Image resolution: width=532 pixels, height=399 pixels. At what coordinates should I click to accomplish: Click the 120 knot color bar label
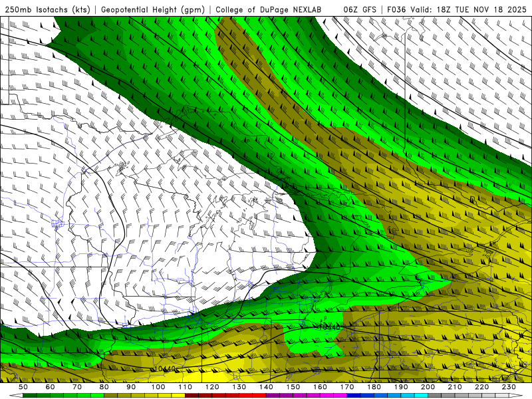[x=212, y=387]
